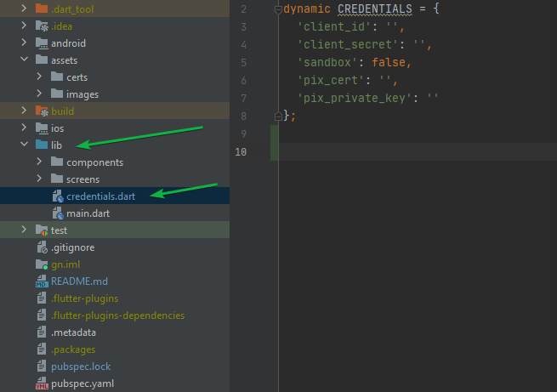Collapse the lib folder

pyautogui.click(x=24, y=145)
